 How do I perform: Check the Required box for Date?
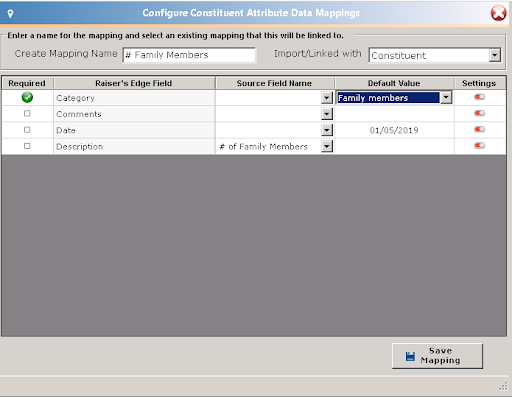27,130
